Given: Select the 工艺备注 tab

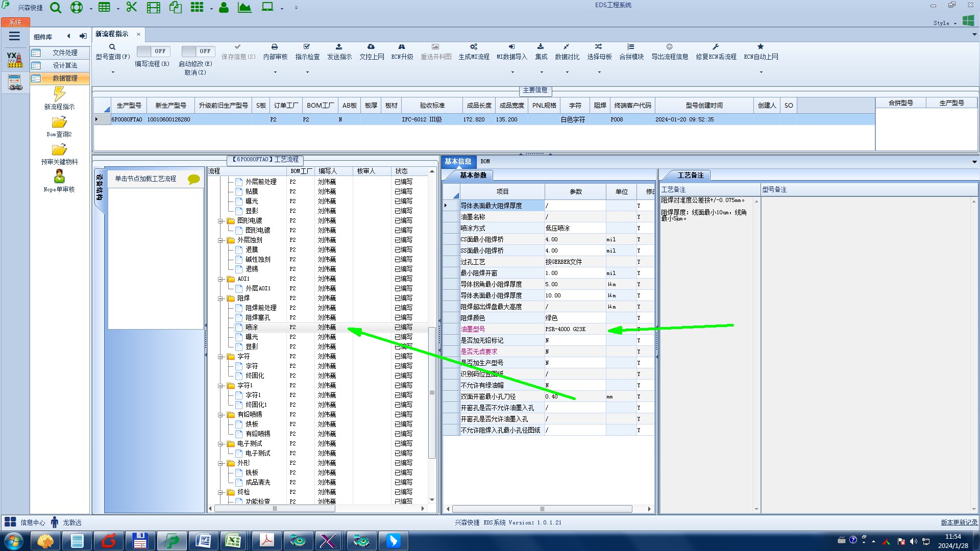Looking at the screenshot, I should click(x=690, y=175).
